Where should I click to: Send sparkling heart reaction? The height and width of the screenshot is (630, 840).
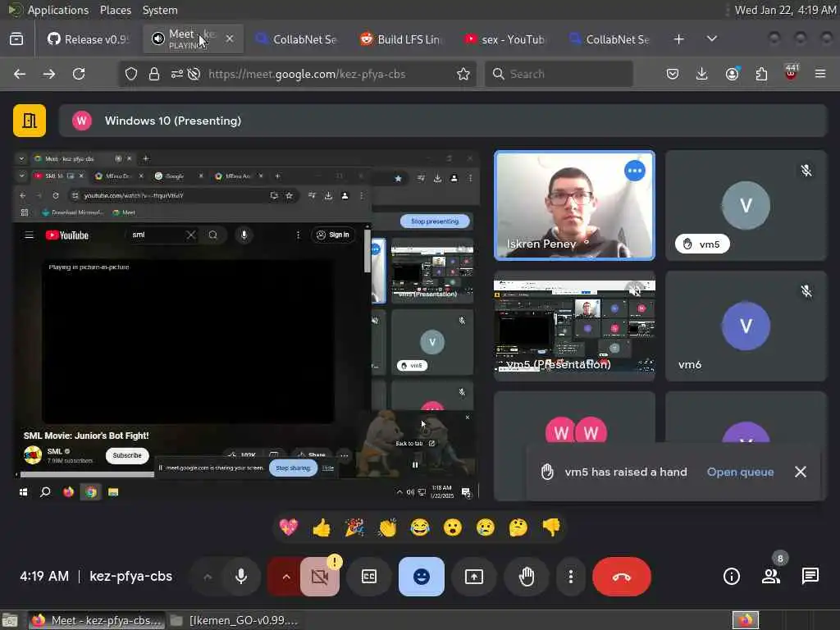[x=289, y=527]
